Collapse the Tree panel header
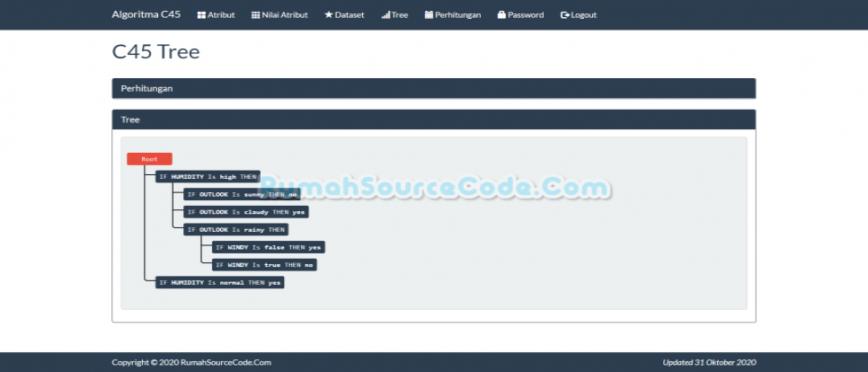 433,120
